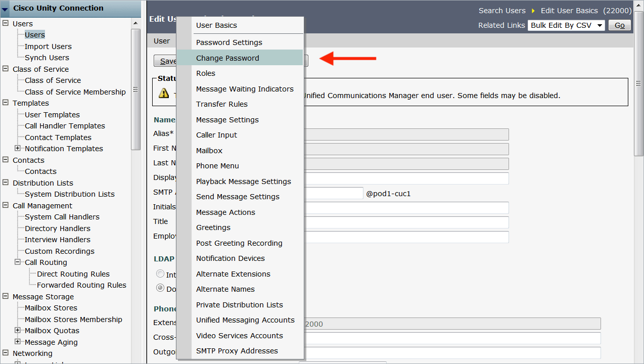
Task: Navigate to Mailbox Stores Membership
Action: pos(73,319)
